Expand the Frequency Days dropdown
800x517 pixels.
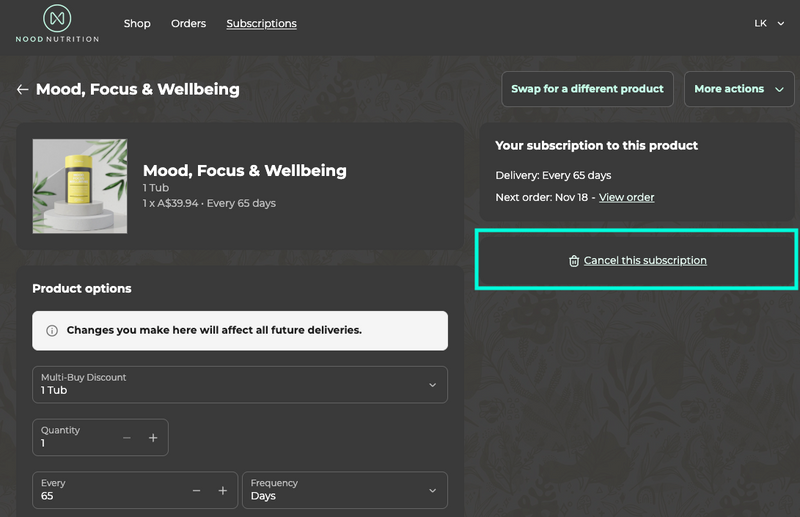tap(344, 491)
